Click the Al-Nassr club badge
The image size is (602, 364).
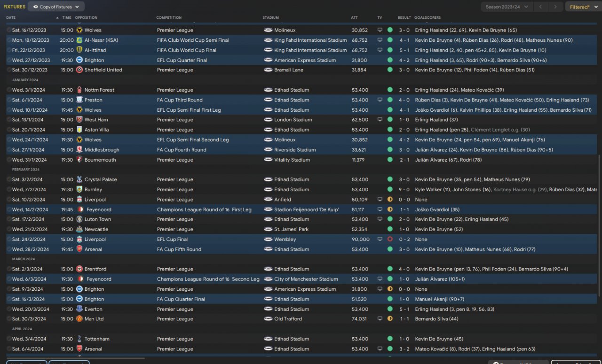coord(79,40)
